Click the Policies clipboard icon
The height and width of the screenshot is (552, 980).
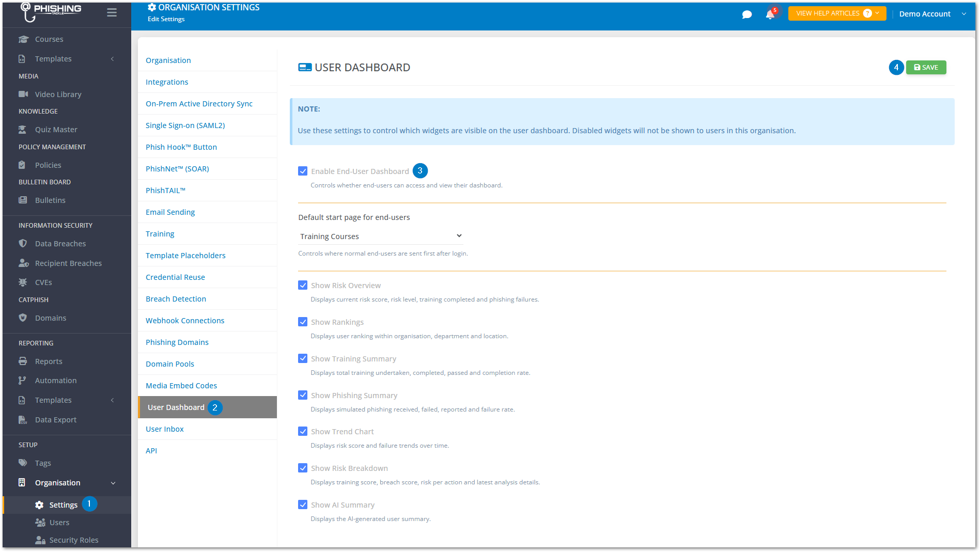click(22, 165)
